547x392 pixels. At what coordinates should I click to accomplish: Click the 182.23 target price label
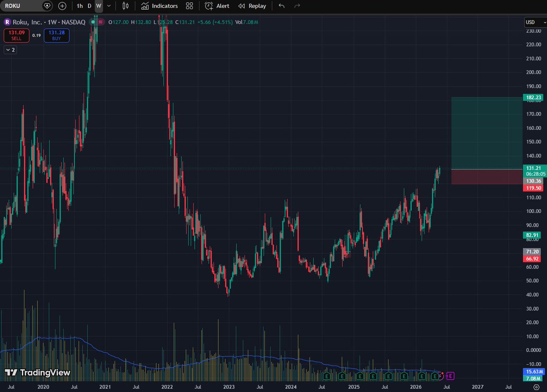534,97
